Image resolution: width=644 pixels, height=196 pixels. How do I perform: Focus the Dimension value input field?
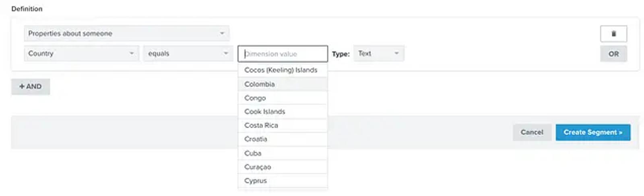coord(283,53)
